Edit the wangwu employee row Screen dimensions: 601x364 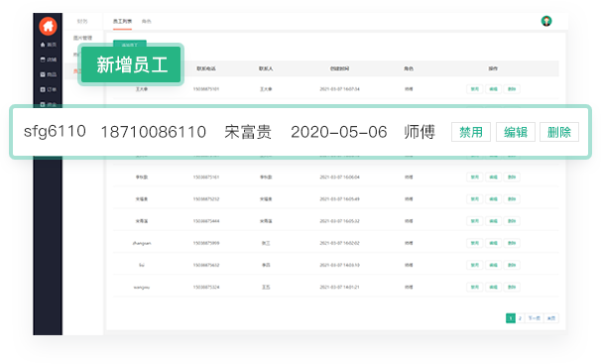coord(493,287)
